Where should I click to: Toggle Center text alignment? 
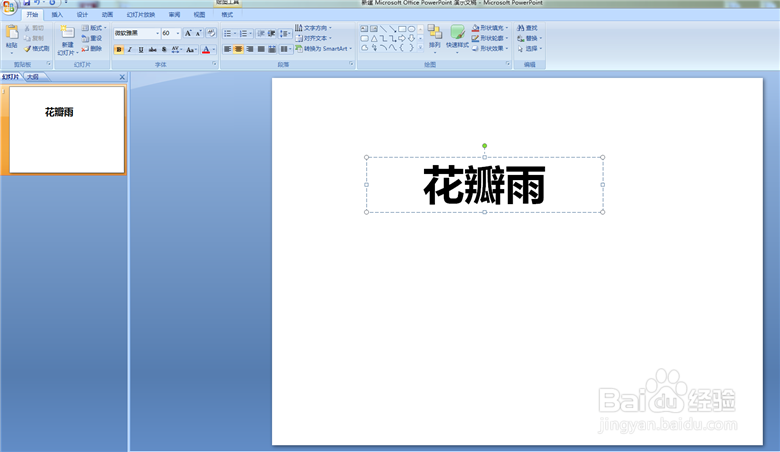[238, 49]
